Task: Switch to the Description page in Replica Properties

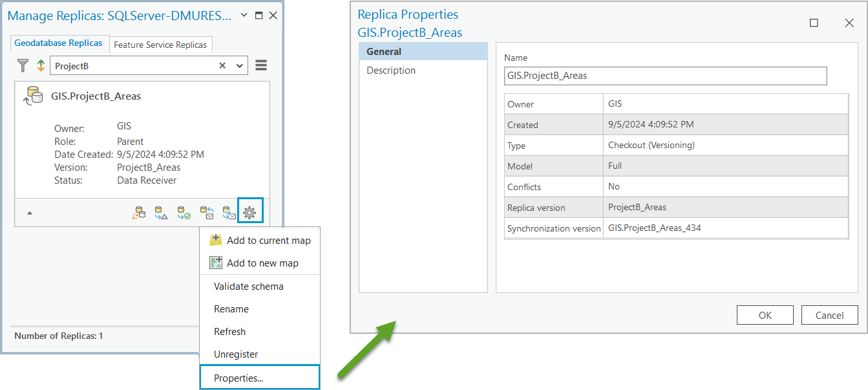Action: click(x=390, y=70)
